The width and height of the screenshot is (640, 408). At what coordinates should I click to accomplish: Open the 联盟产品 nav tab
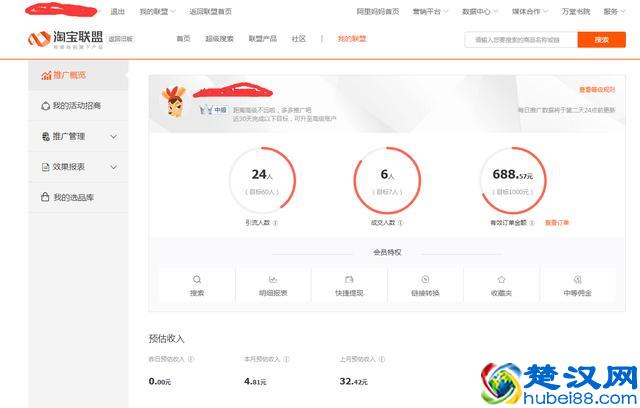point(262,39)
